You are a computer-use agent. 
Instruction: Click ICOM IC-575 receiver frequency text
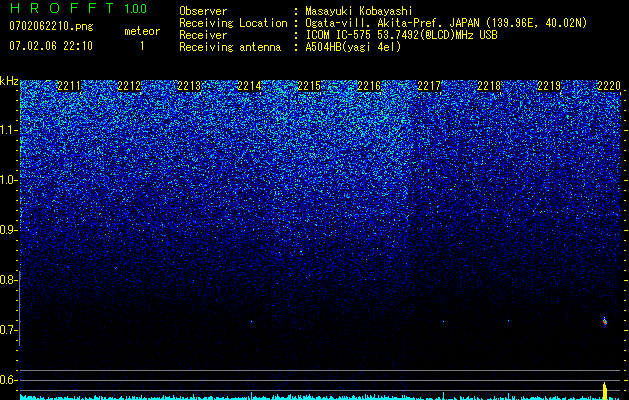(x=401, y=35)
